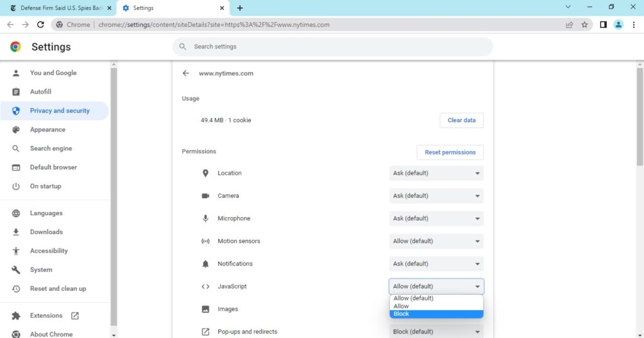Open Chrome's three-dot menu

click(x=634, y=25)
